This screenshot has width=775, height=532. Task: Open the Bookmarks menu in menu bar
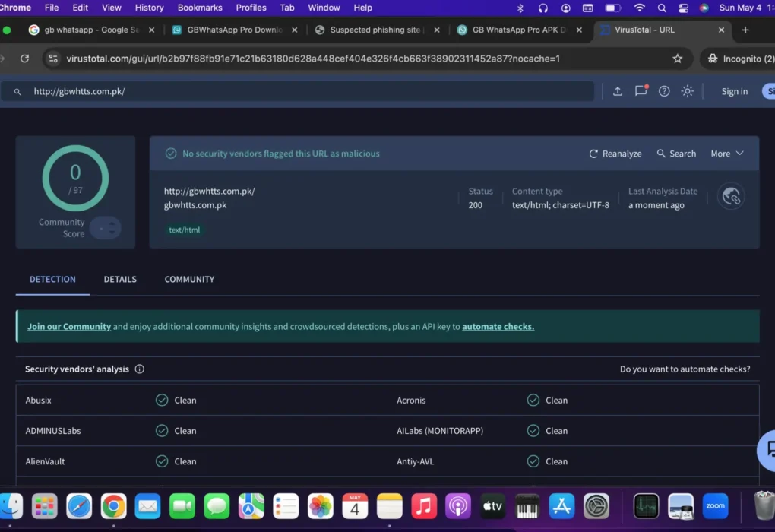pos(200,8)
